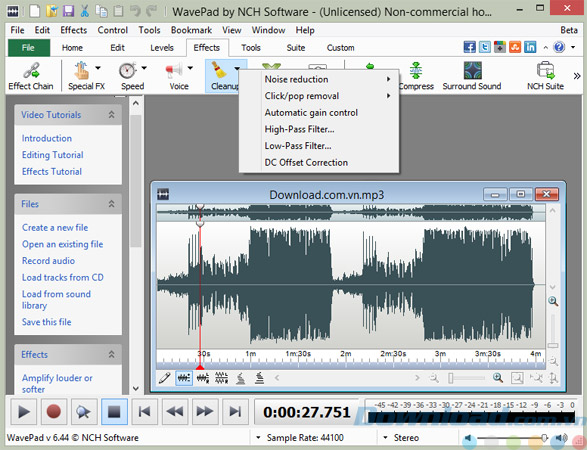Viewport: 587px width, 450px height.
Task: Click the Voice megaphone icon
Action: point(174,70)
